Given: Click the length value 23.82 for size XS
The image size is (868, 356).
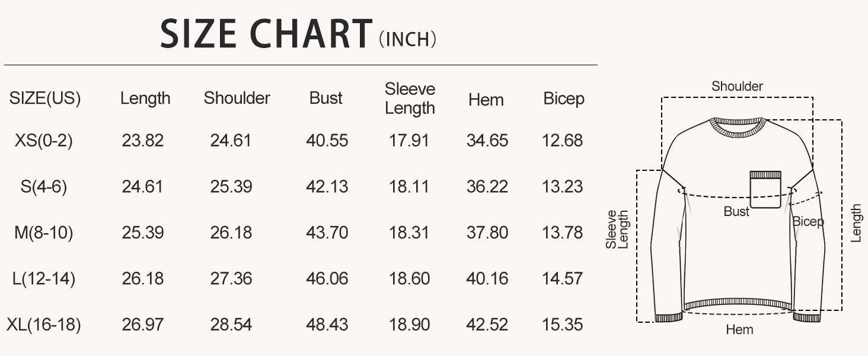Looking at the screenshot, I should click(x=143, y=141).
